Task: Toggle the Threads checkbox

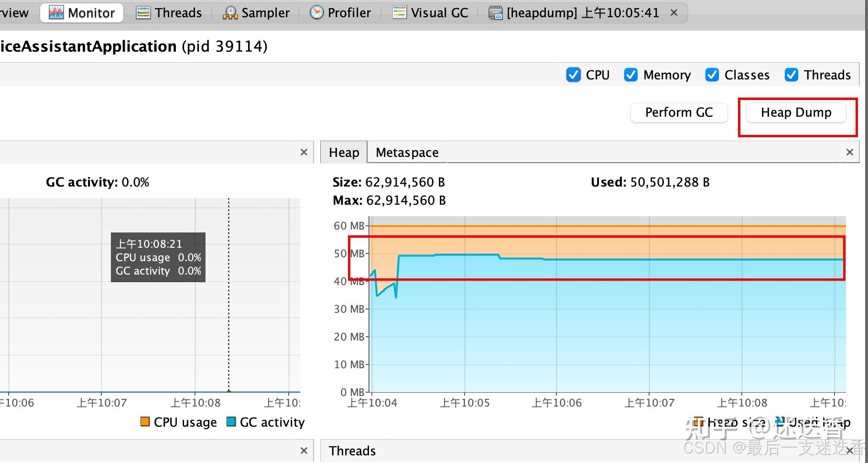Action: [x=792, y=75]
